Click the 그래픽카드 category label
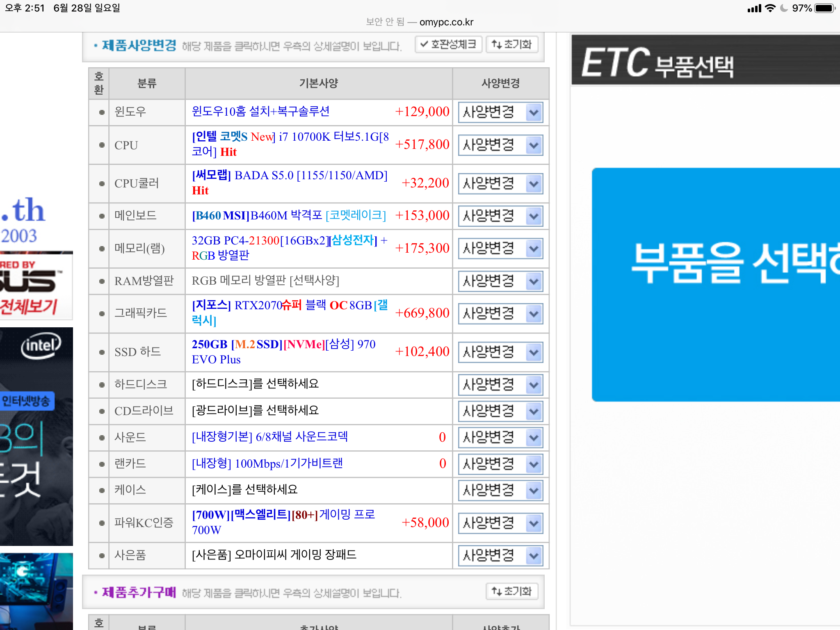The image size is (840, 630). point(141,313)
